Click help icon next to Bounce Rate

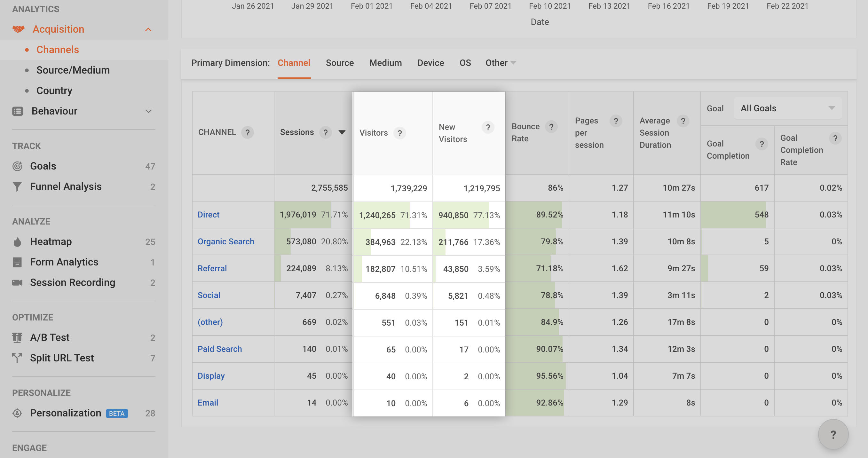551,127
